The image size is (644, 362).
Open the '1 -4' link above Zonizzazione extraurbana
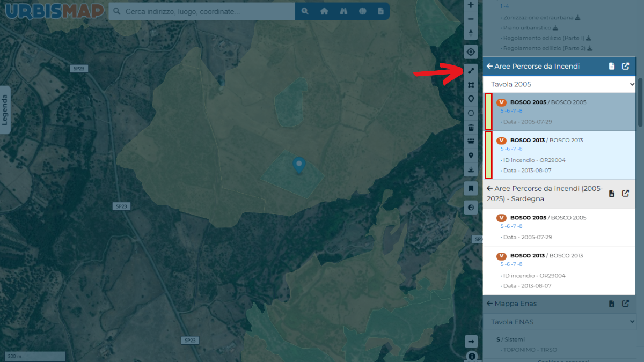click(x=504, y=6)
